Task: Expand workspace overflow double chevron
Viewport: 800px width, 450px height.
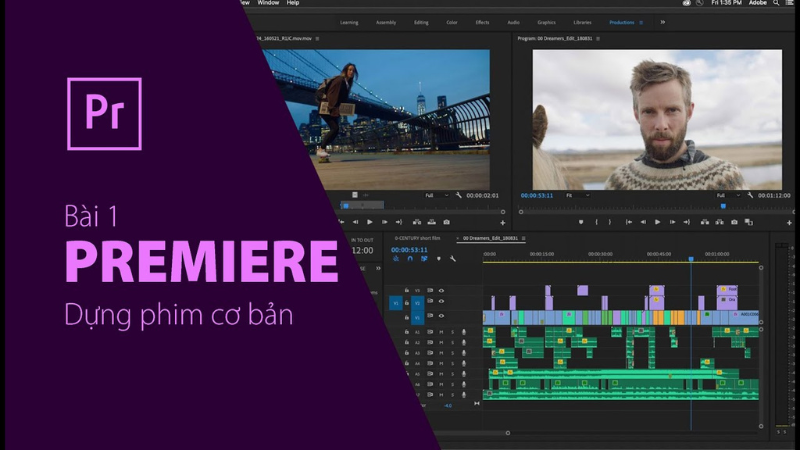Action: pyautogui.click(x=663, y=22)
